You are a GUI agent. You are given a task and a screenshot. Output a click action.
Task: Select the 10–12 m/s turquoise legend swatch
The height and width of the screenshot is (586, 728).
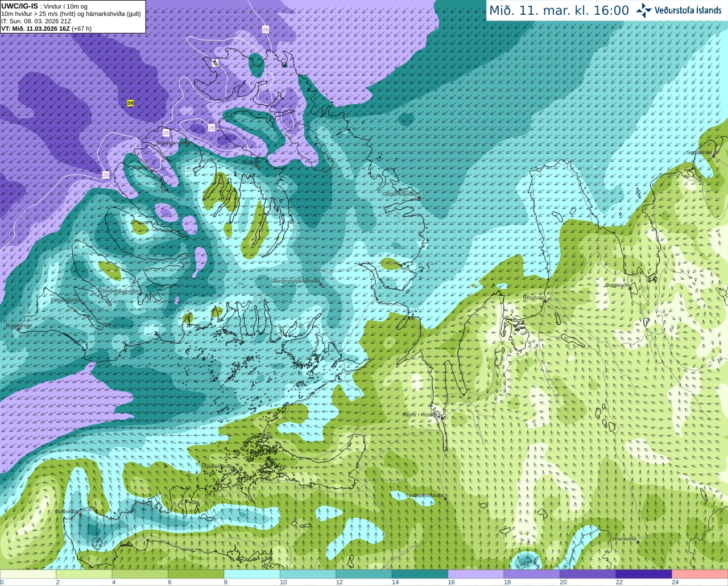click(308, 574)
